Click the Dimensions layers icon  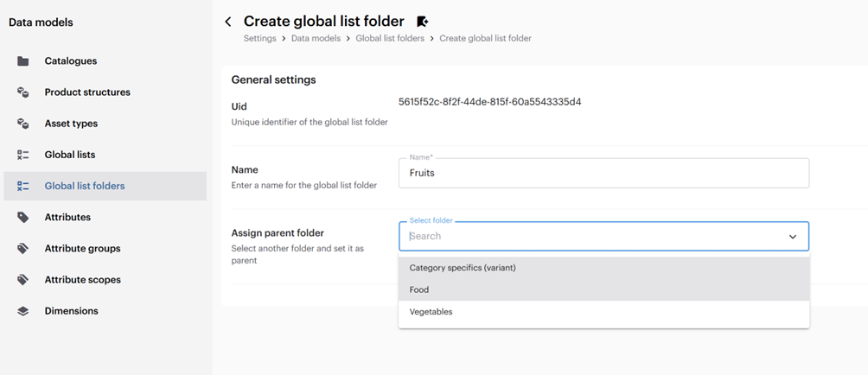click(x=23, y=311)
